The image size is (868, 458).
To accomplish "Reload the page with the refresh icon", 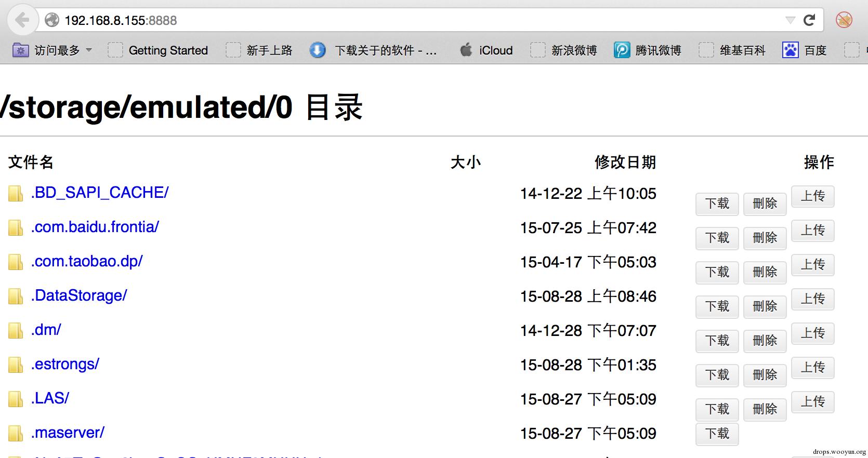I will click(x=809, y=20).
